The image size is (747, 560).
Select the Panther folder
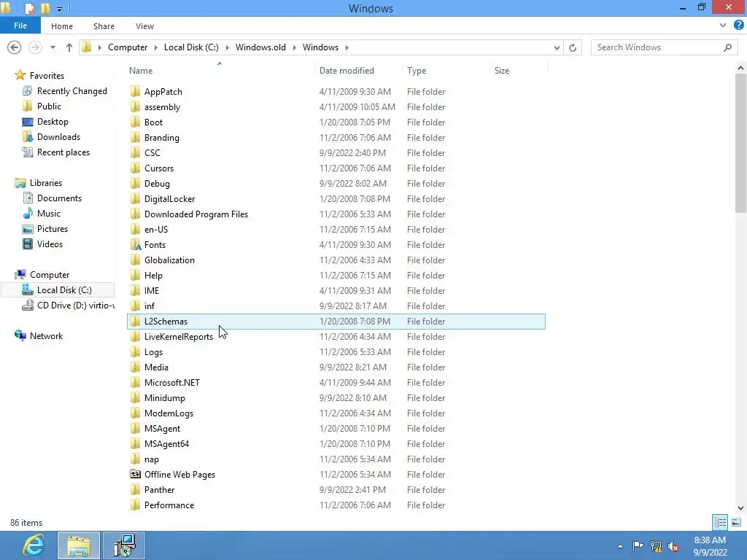pos(159,489)
